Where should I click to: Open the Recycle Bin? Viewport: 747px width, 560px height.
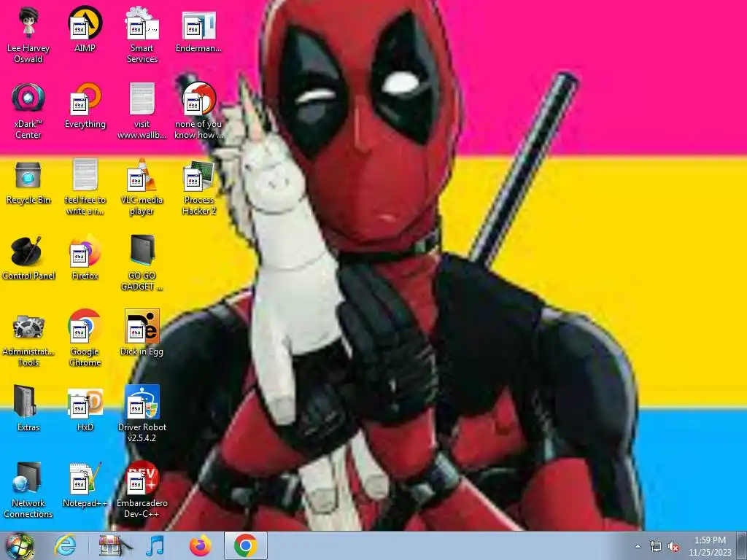(x=28, y=182)
